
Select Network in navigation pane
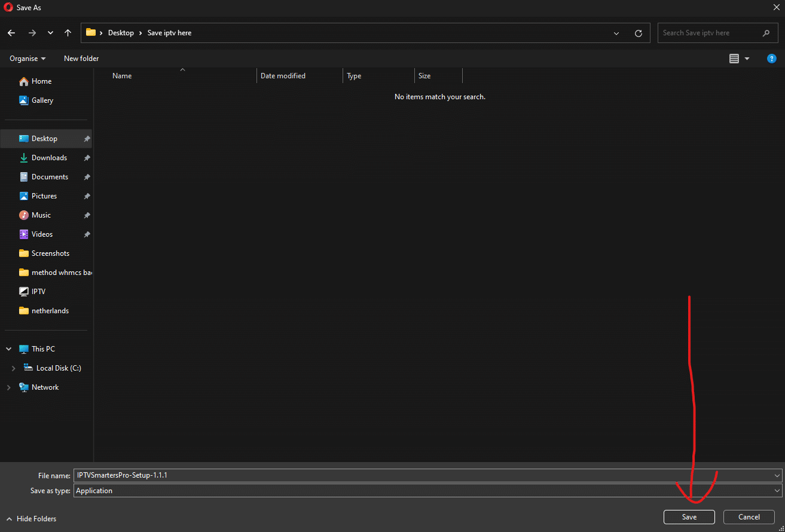coord(45,387)
